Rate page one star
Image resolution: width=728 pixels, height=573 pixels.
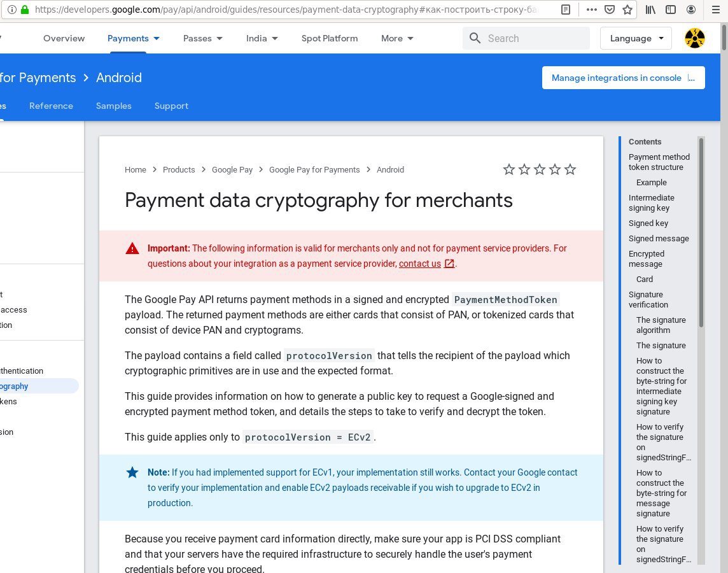pos(509,169)
